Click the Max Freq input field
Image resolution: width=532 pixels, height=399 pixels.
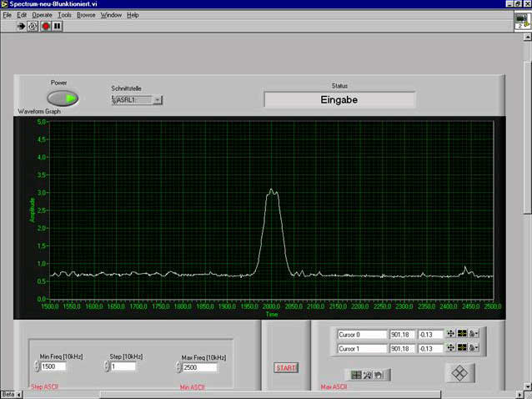coord(200,367)
